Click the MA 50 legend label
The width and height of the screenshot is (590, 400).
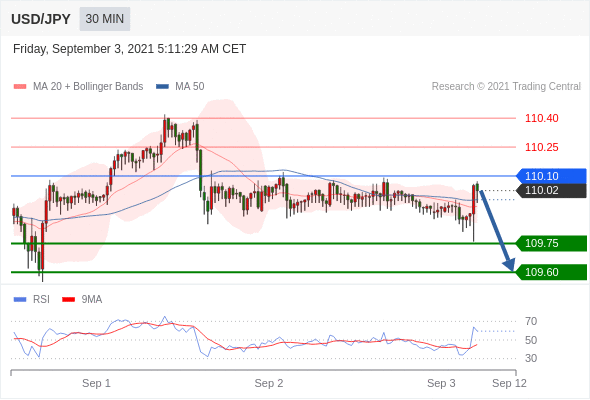click(190, 87)
